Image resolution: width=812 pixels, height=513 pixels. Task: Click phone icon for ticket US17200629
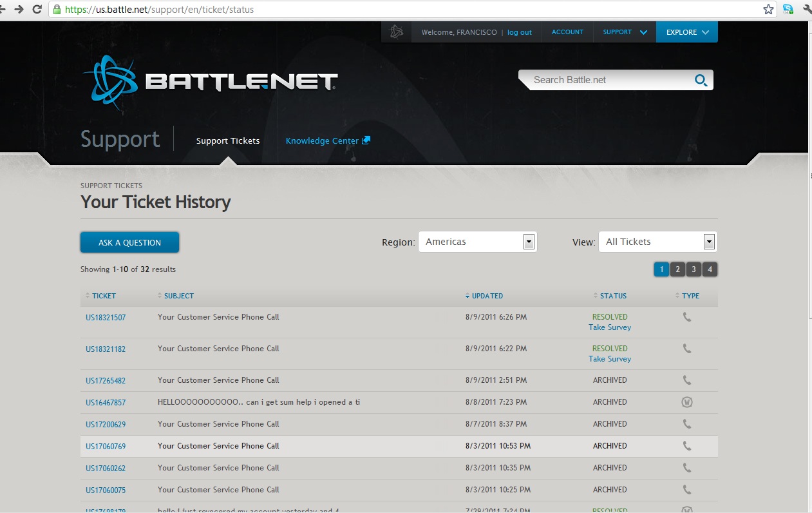(x=687, y=424)
